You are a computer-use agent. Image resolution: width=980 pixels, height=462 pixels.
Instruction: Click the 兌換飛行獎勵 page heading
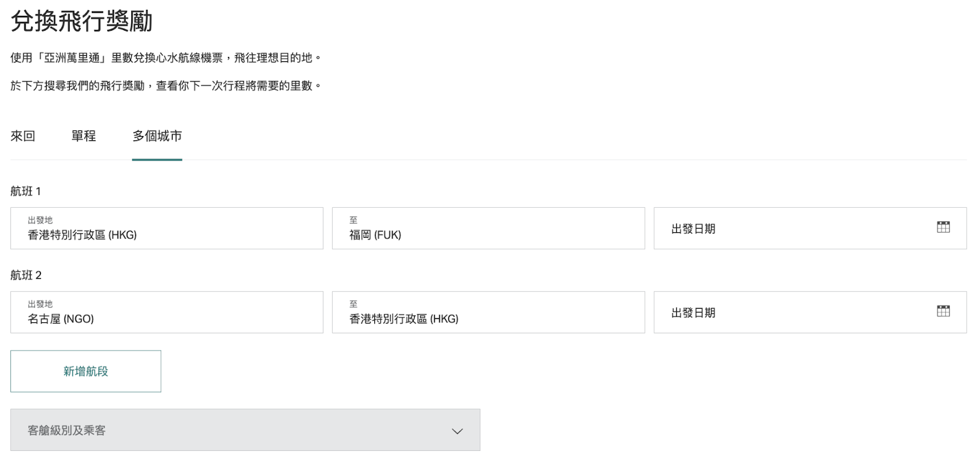pos(81,21)
